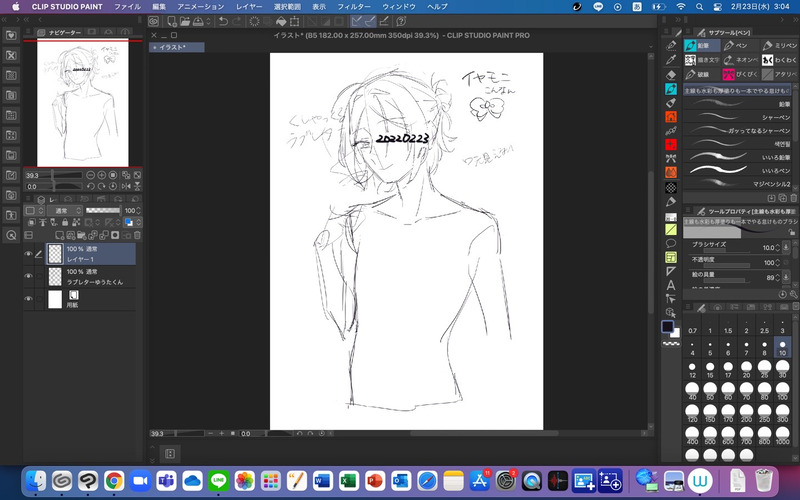Duplicate the sub tool icon
Screen dimensions: 800x500
pyautogui.click(x=782, y=197)
